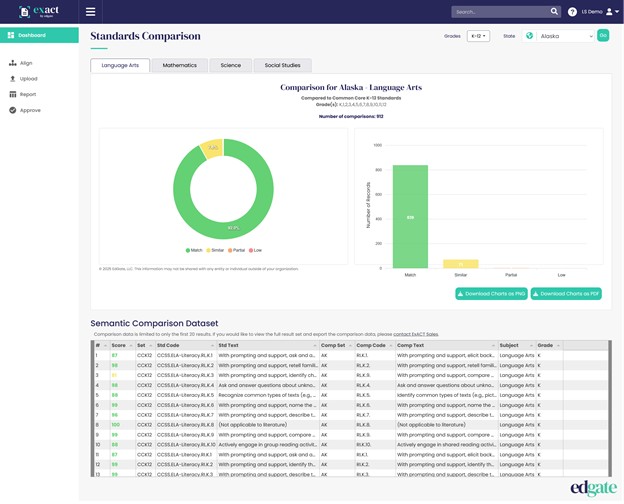Click Download Charts as PNG button

491,294
